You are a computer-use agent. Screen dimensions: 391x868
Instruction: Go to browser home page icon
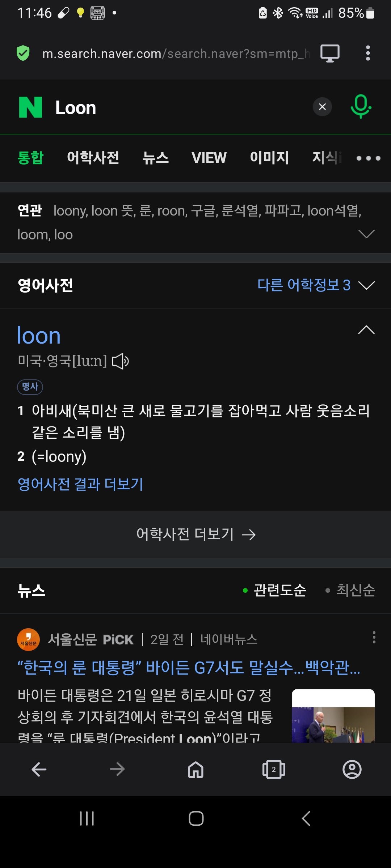[x=195, y=769]
